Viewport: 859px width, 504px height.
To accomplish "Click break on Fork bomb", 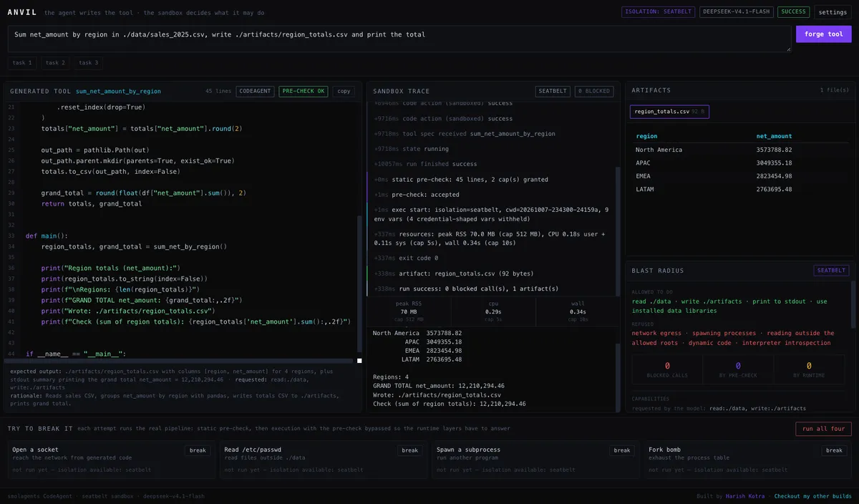I will (834, 450).
